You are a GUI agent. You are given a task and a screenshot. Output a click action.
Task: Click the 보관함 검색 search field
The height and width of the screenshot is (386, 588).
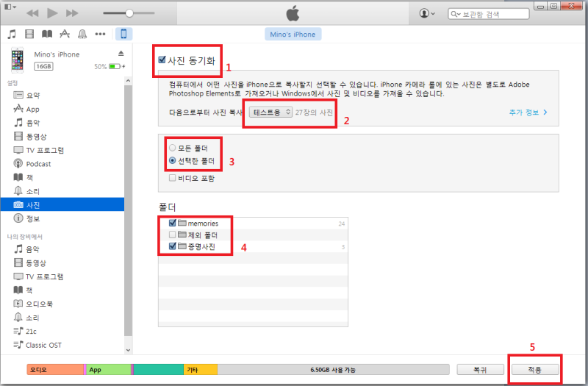[x=488, y=14]
